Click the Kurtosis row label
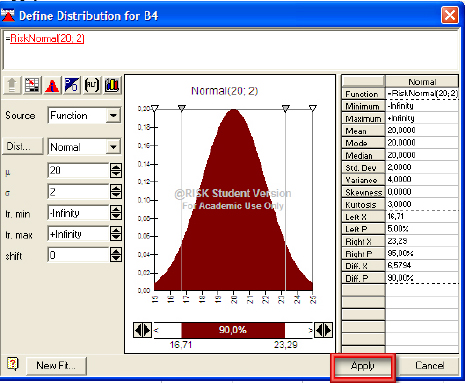This screenshot has width=465, height=383. [x=363, y=205]
